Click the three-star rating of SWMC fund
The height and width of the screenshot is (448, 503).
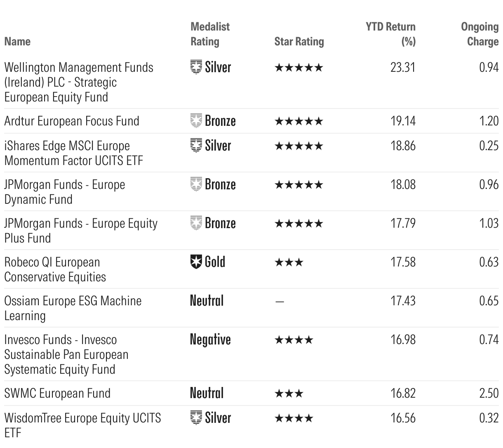pos(289,394)
